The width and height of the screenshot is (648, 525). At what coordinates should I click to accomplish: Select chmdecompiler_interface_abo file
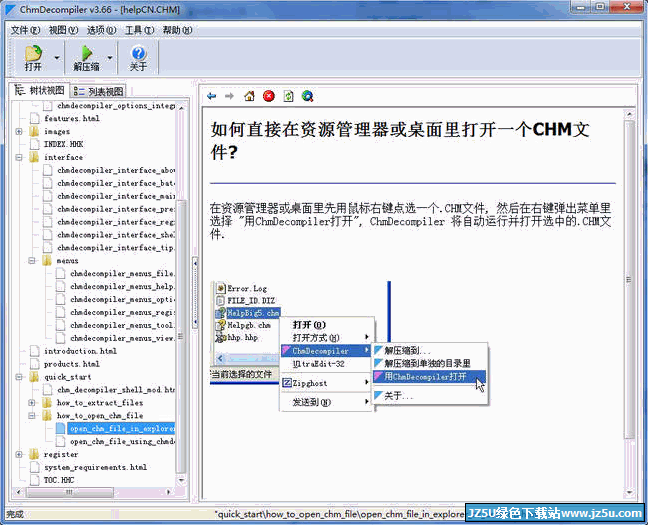116,170
